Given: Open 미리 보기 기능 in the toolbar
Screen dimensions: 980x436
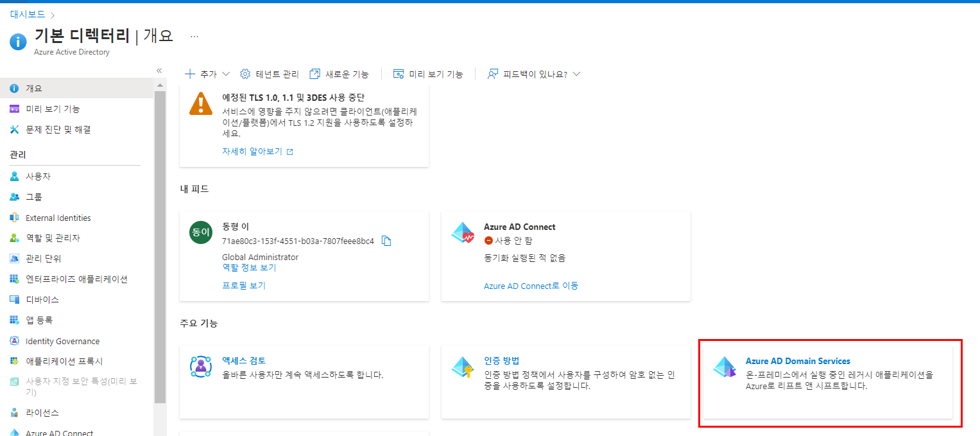Looking at the screenshot, I should coord(428,74).
